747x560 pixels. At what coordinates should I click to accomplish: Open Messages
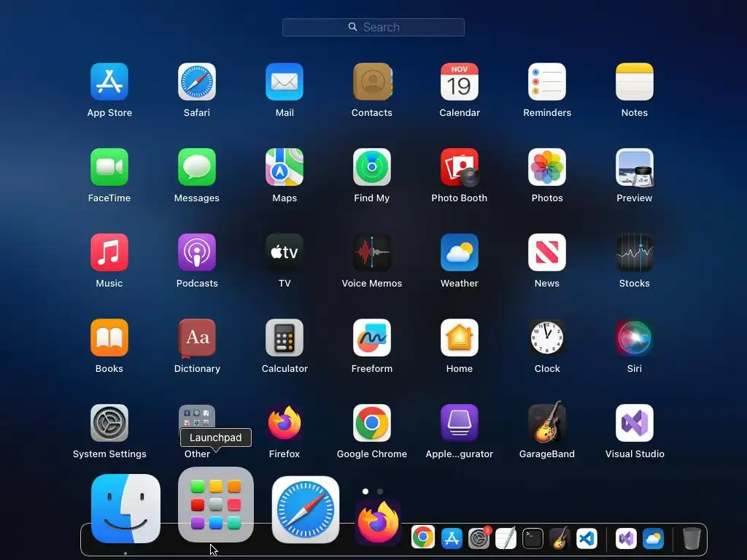(x=197, y=167)
